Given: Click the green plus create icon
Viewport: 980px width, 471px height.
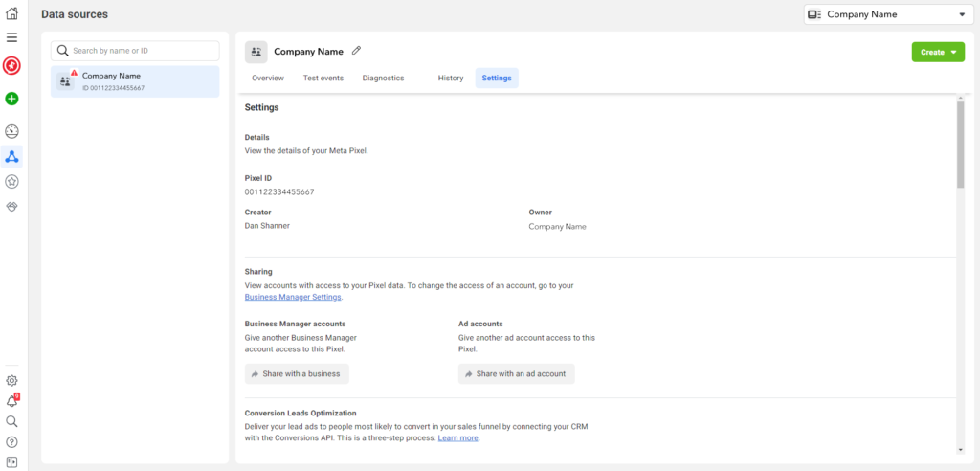Looking at the screenshot, I should 12,99.
